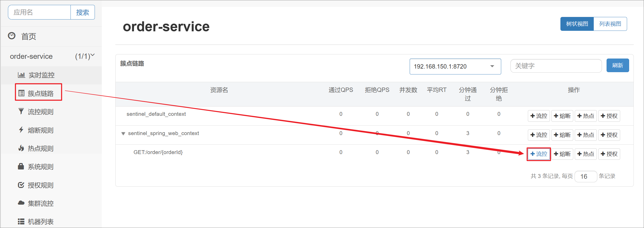Click the 刷新 button
The height and width of the screenshot is (228, 644).
[618, 65]
